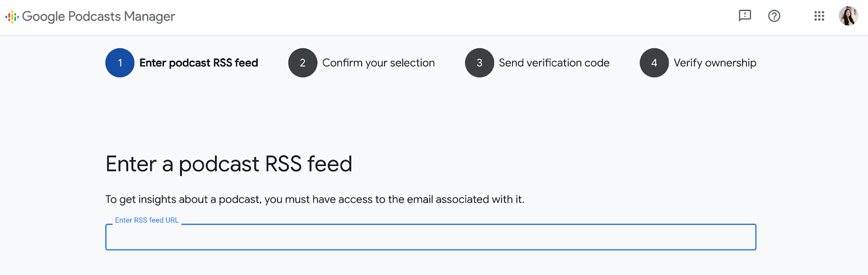The image size is (868, 275).
Task: Go to Confirm your selection step
Action: point(379,63)
